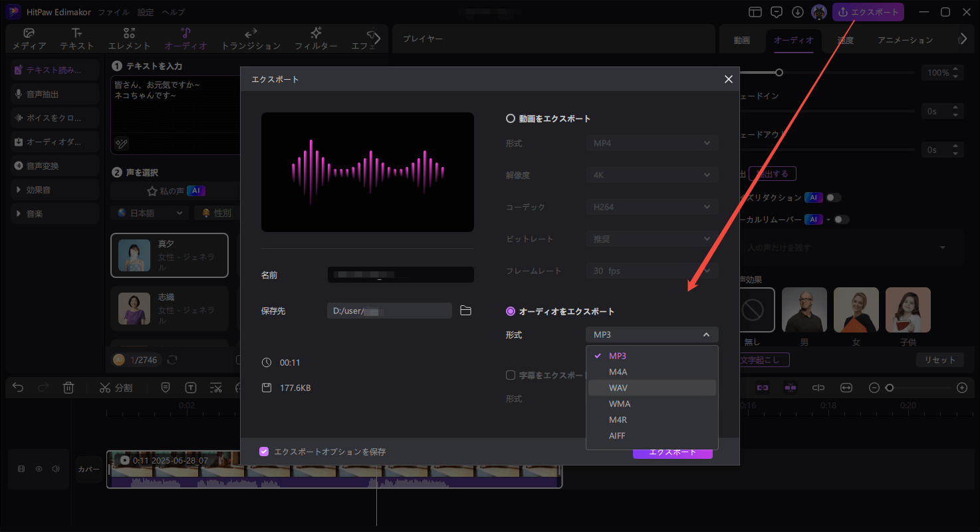This screenshot has height=532, width=980.
Task: Click the リセット reset button
Action: pos(939,360)
